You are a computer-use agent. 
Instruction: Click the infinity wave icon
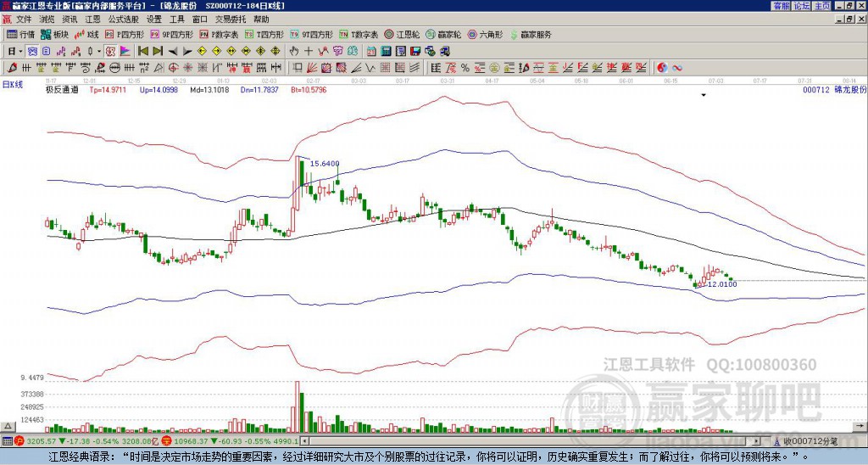[677, 68]
